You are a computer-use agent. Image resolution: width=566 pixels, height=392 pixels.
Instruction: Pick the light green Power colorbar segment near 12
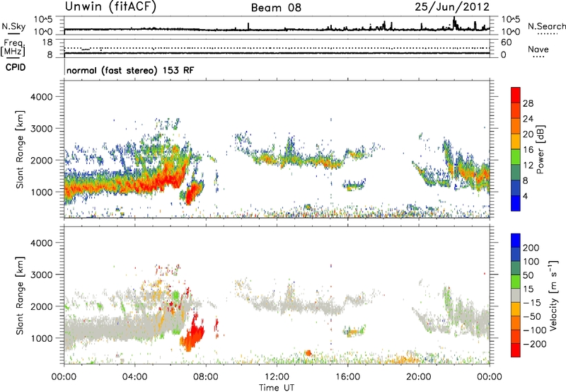pyautogui.click(x=516, y=156)
